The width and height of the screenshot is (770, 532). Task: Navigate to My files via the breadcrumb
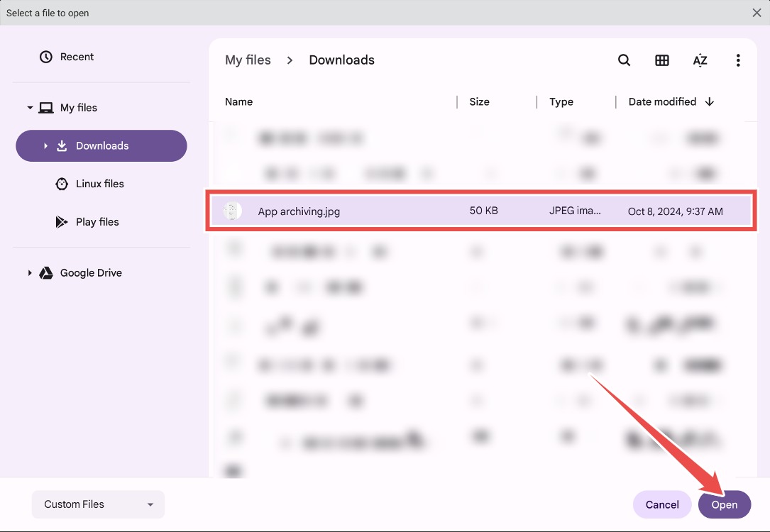(248, 60)
